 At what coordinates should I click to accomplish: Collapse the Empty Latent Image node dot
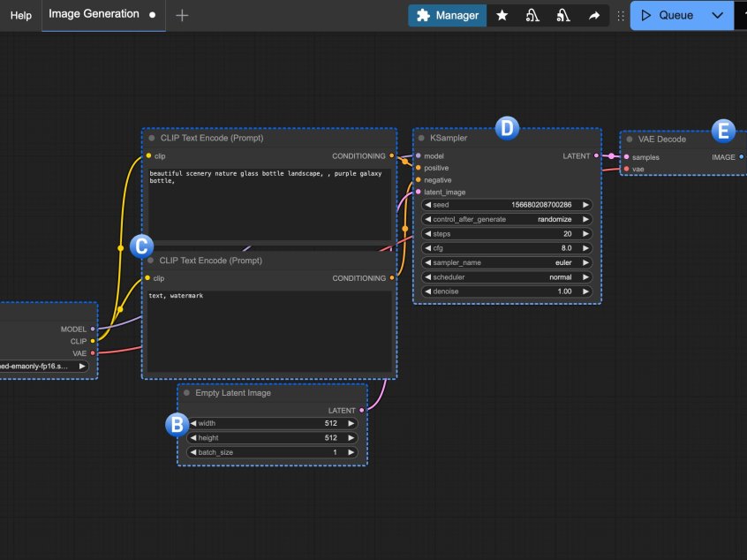[x=187, y=393]
